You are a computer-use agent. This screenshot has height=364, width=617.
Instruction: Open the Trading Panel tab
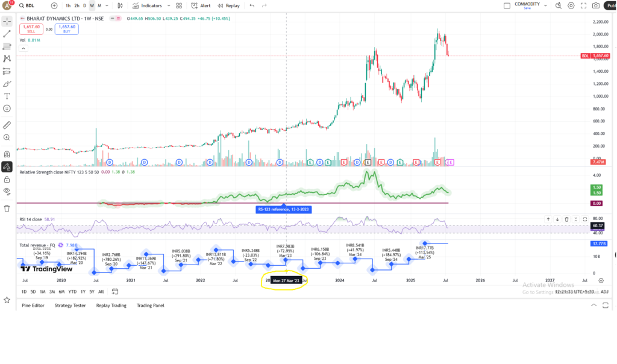tap(150, 306)
